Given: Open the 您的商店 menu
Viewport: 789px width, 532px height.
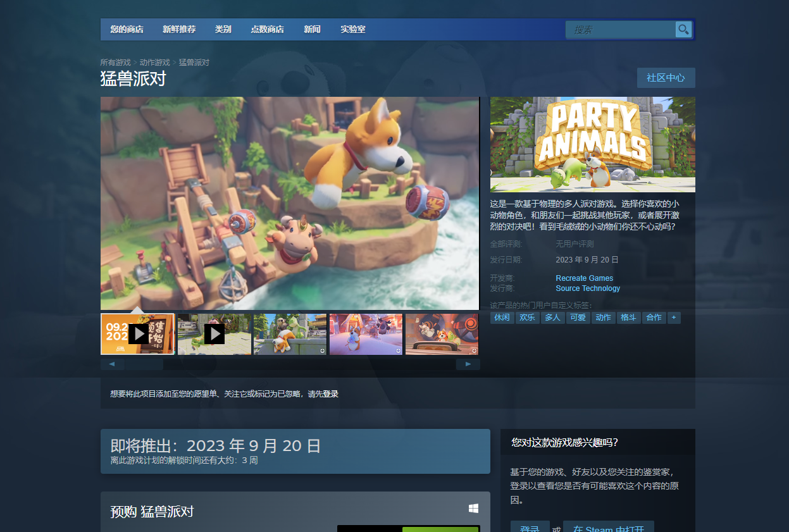Looking at the screenshot, I should 127,29.
